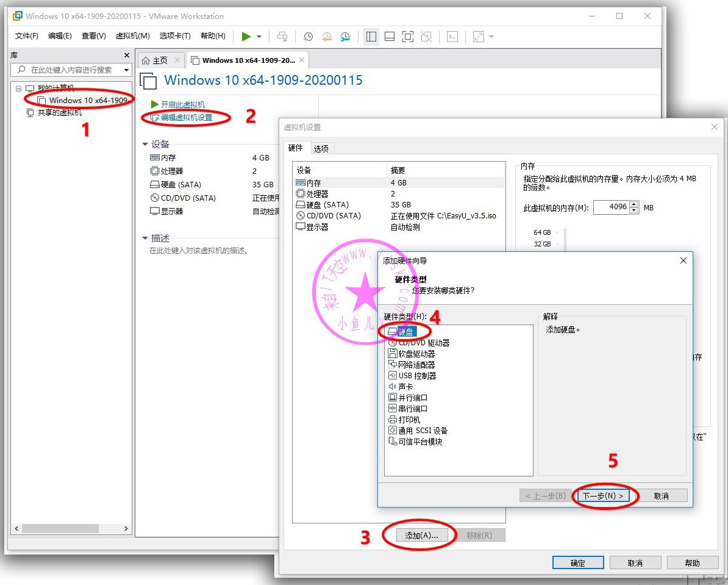This screenshot has width=728, height=585.
Task: Select 声卡 hardware type
Action: pyautogui.click(x=401, y=387)
